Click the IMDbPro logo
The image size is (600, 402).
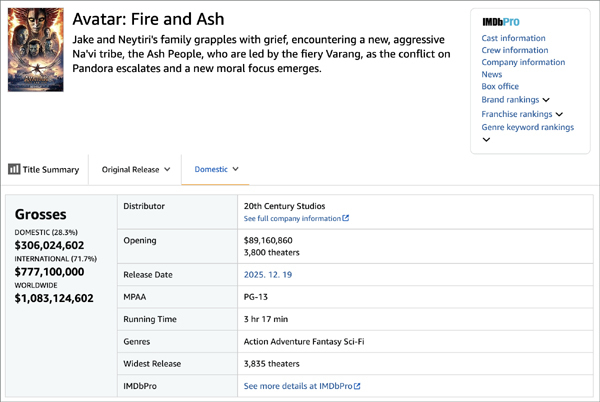(x=500, y=21)
